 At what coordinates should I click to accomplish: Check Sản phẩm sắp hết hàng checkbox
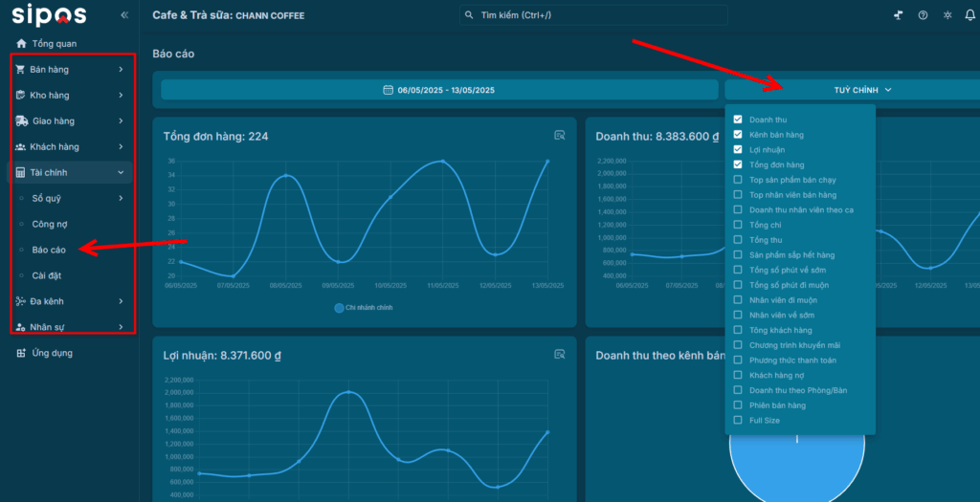click(738, 254)
